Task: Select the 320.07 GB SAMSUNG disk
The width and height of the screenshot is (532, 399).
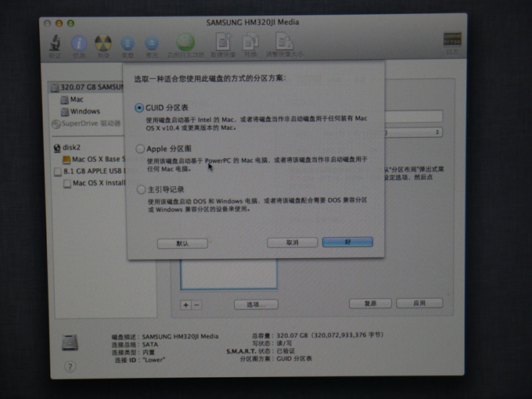Action: point(87,88)
